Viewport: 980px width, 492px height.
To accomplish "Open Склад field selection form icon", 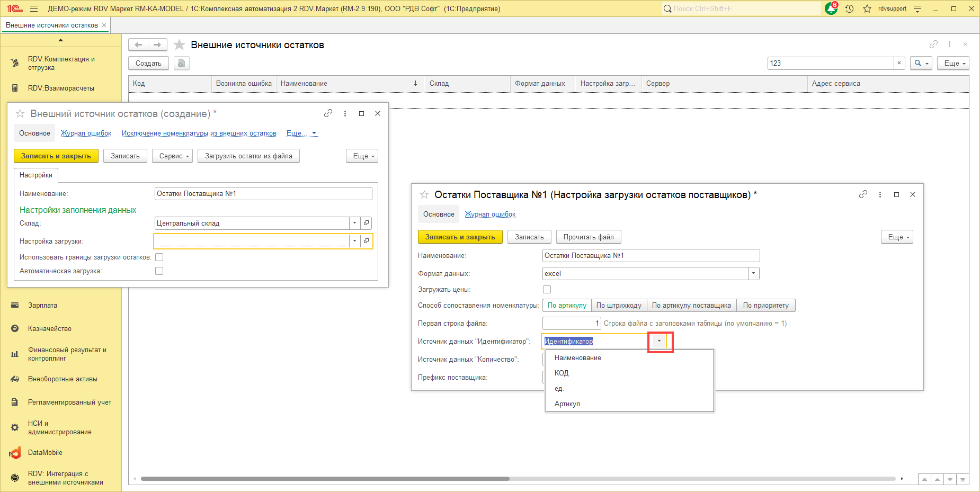I will (x=366, y=223).
